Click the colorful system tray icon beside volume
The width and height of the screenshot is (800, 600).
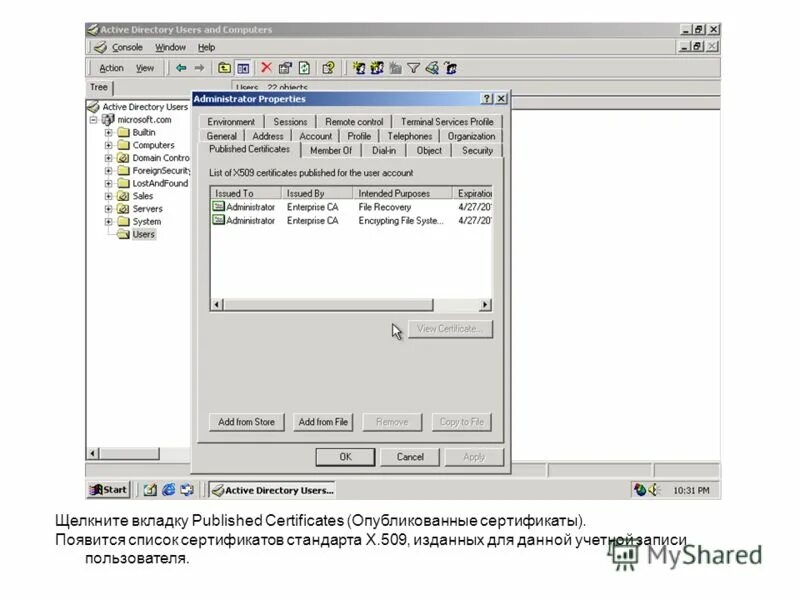640,490
